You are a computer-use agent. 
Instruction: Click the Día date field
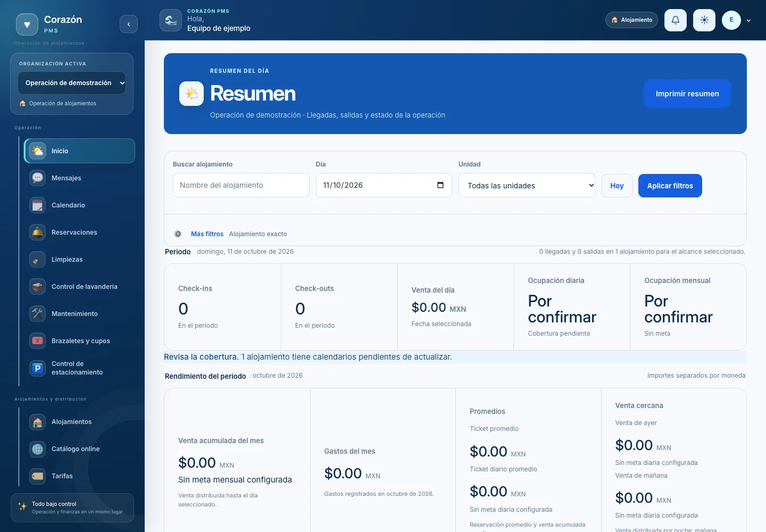point(384,185)
